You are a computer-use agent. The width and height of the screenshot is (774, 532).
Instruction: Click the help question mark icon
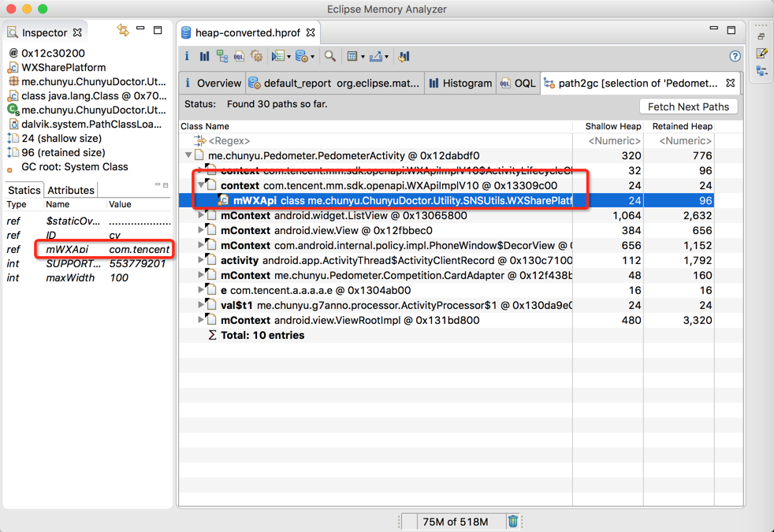[735, 56]
